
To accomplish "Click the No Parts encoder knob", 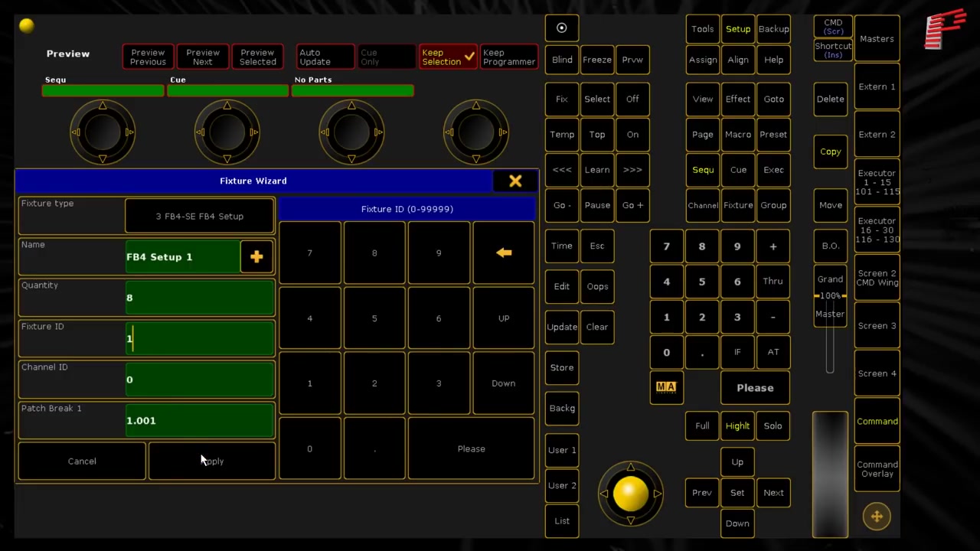I will click(351, 132).
